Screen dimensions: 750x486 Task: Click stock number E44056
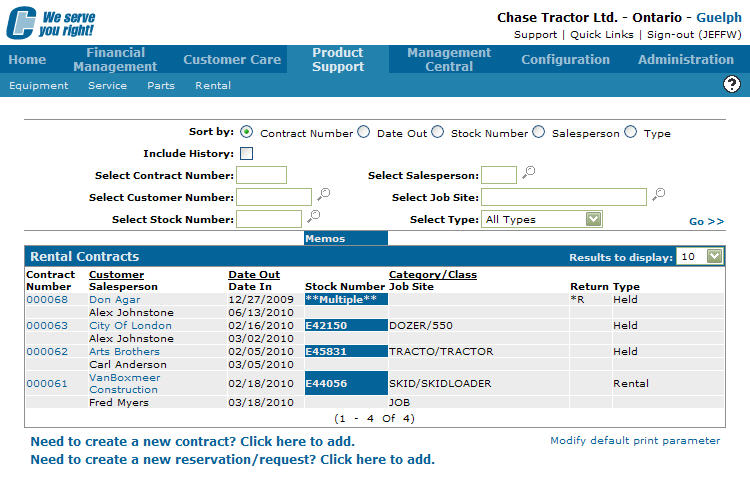pyautogui.click(x=346, y=383)
